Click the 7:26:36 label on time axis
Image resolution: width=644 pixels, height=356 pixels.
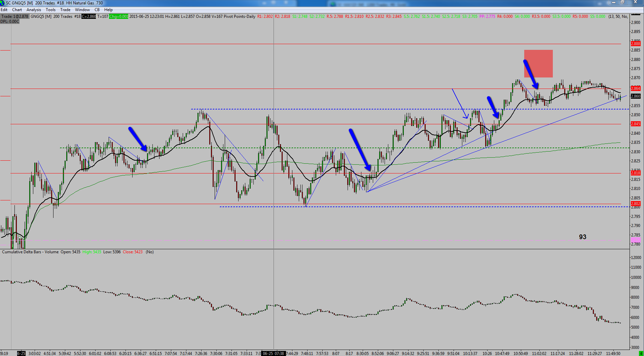coord(201,354)
